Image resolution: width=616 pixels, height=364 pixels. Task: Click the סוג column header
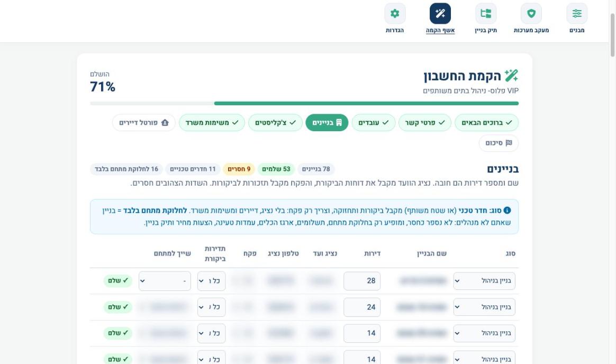pos(510,253)
